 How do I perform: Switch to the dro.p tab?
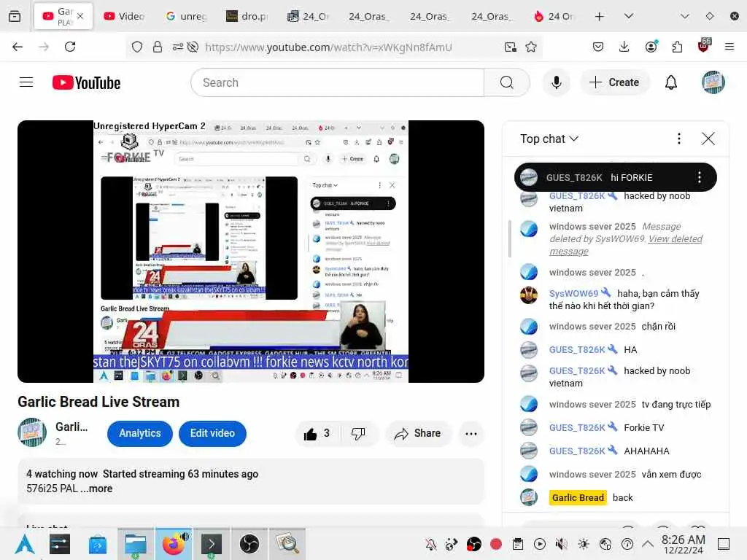coord(247,17)
